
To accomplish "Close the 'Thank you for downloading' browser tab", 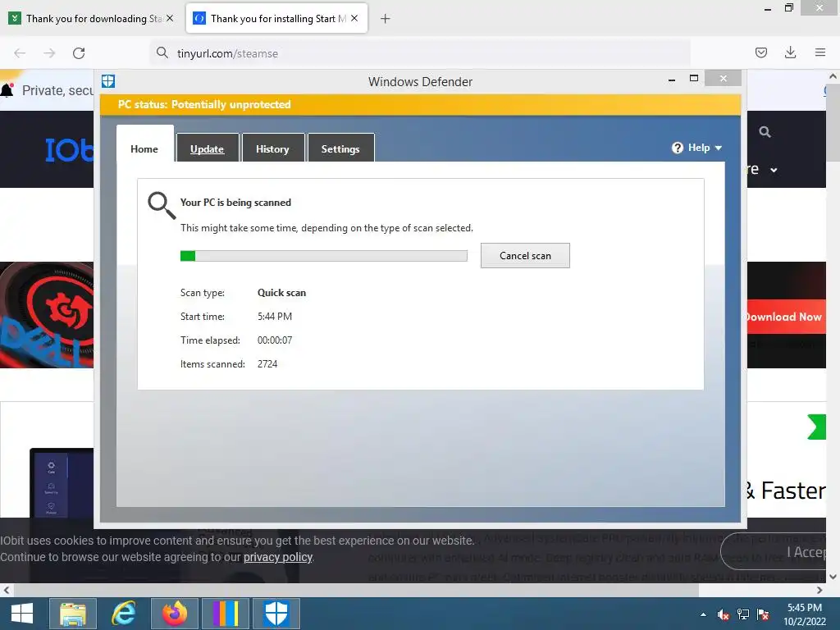I will pyautogui.click(x=170, y=18).
